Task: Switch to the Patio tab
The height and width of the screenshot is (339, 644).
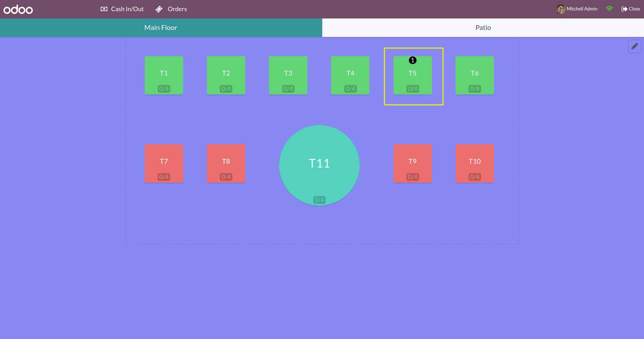Action: click(483, 28)
